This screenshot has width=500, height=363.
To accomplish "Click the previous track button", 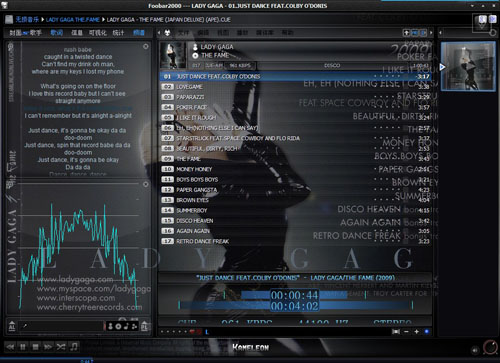I will click(x=10, y=347).
